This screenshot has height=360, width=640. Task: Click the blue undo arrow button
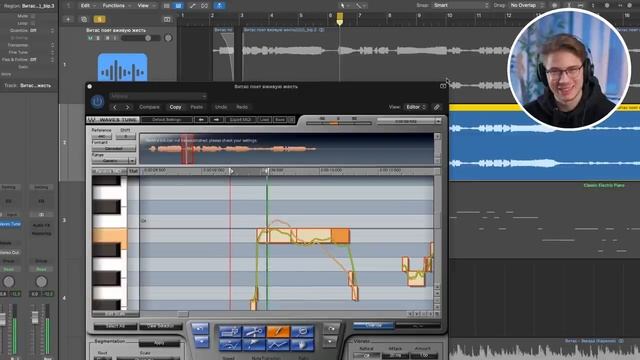tap(200, 329)
